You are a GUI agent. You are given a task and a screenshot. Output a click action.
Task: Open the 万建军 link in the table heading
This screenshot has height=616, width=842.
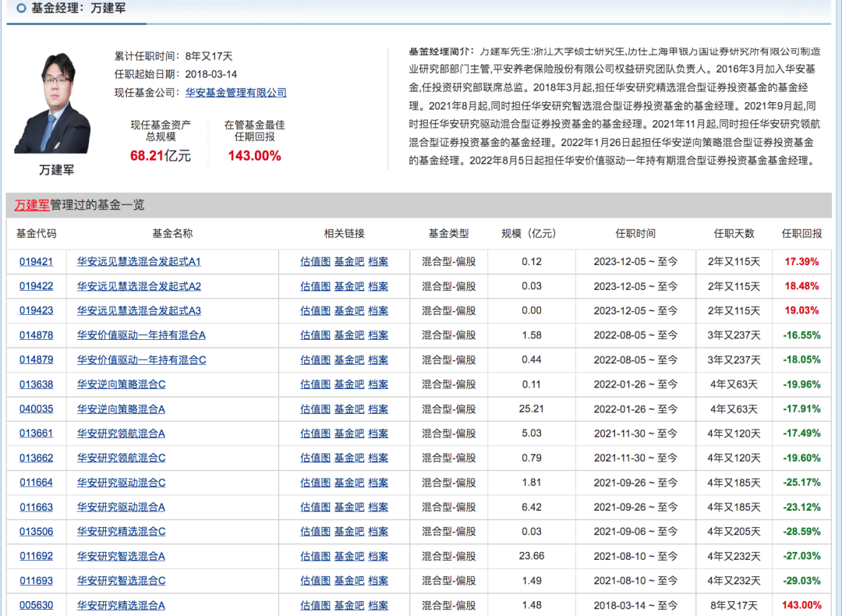[32, 204]
